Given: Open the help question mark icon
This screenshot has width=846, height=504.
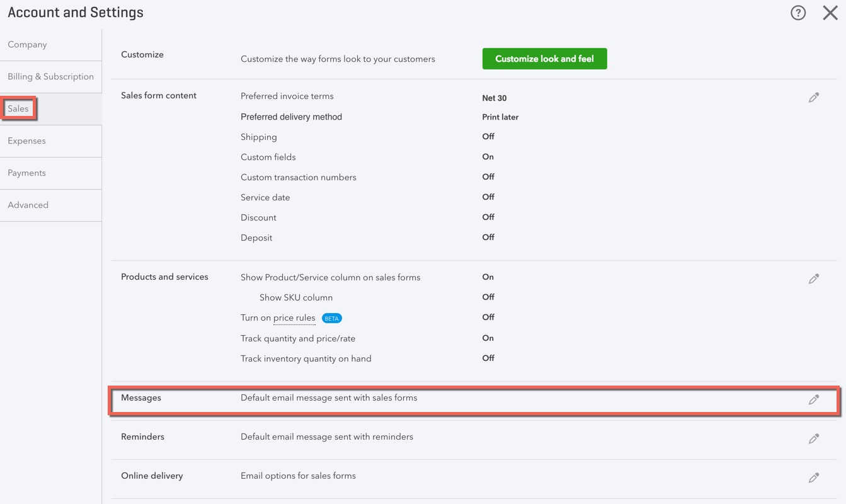Looking at the screenshot, I should pos(798,13).
